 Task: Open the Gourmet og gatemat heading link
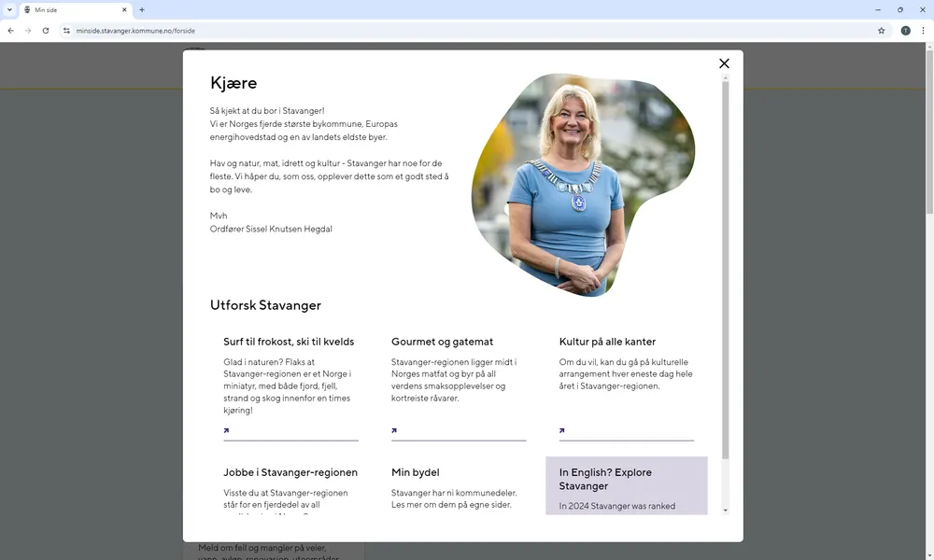click(442, 342)
